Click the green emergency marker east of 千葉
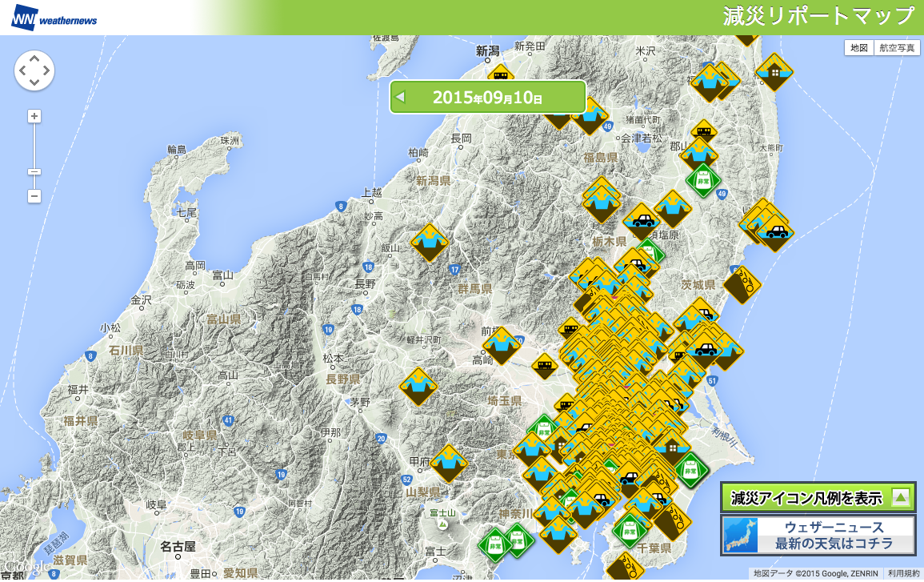This screenshot has width=924, height=582. 690,468
